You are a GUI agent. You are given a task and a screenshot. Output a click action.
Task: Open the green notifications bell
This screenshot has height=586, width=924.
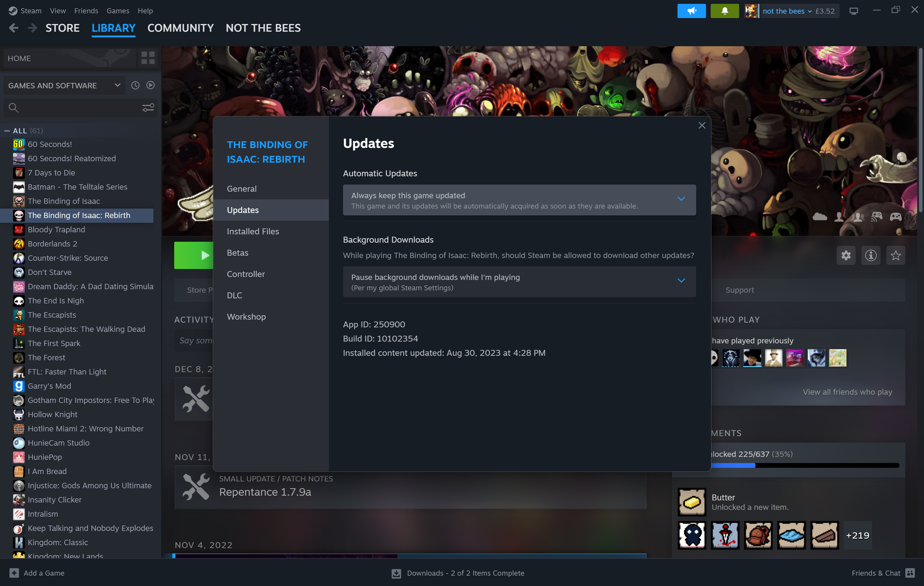tap(724, 11)
